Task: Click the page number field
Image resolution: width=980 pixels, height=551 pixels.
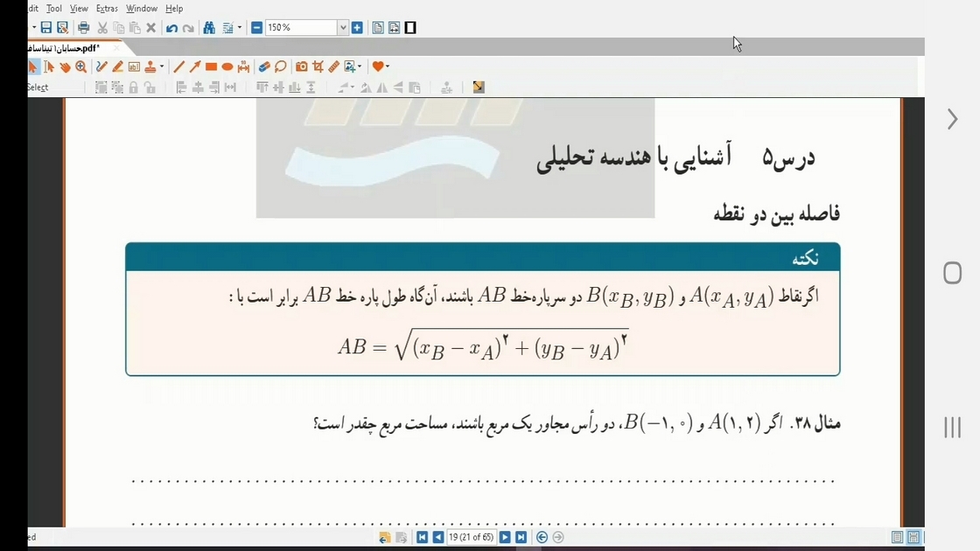Action: (x=472, y=537)
